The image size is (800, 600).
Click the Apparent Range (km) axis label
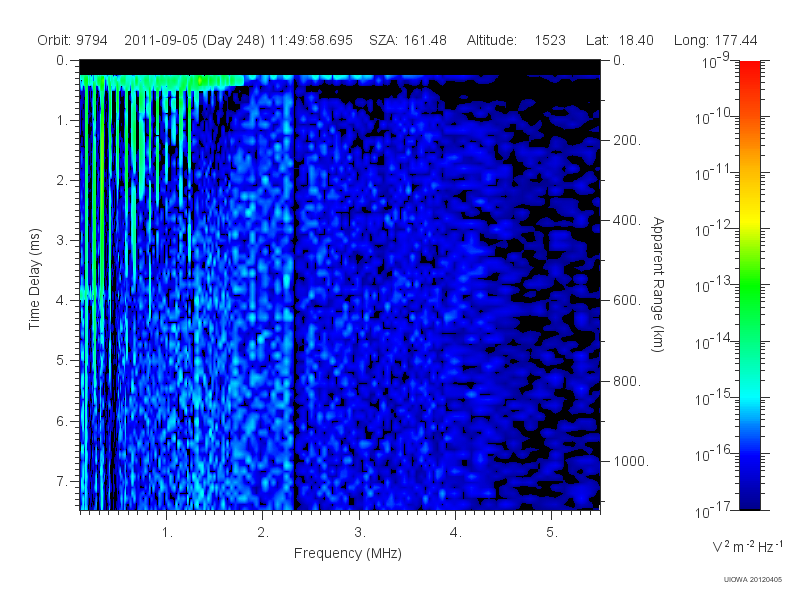pos(658,285)
